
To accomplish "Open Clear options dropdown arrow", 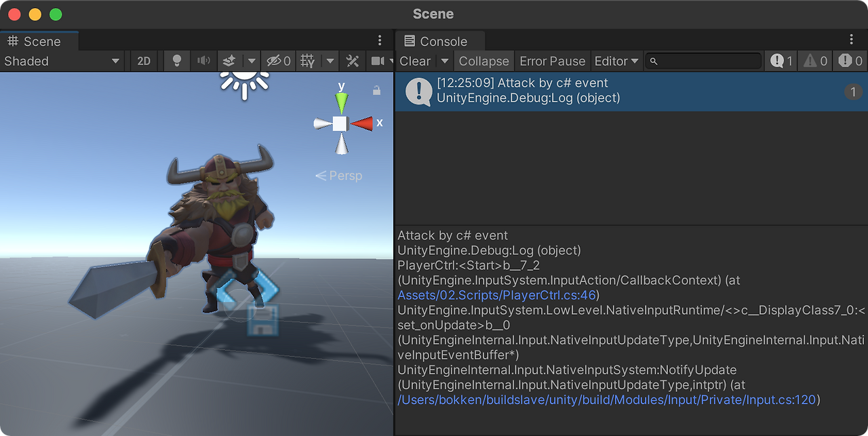I will point(444,61).
